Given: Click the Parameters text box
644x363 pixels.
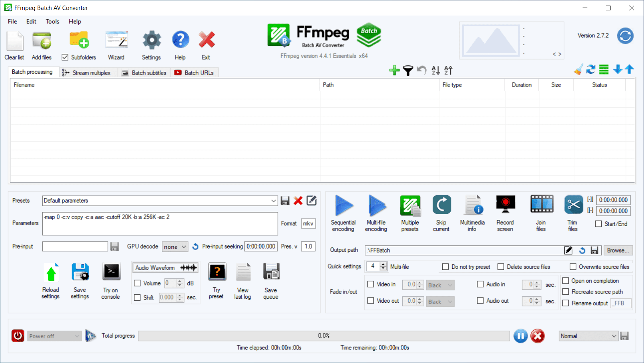Looking at the screenshot, I should (160, 223).
